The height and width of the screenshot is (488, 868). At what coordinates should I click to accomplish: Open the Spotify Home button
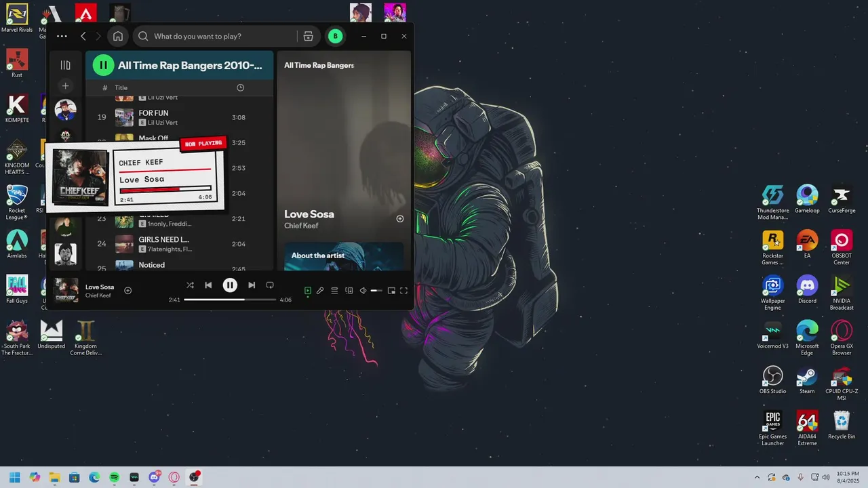coord(118,36)
